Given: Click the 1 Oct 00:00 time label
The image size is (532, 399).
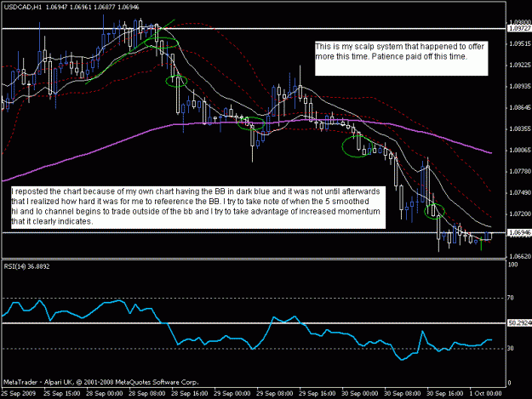Looking at the screenshot, I should pos(486,394).
